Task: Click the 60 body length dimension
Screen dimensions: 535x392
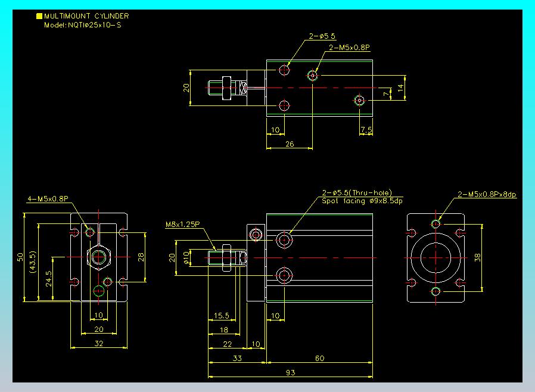Action: point(320,358)
